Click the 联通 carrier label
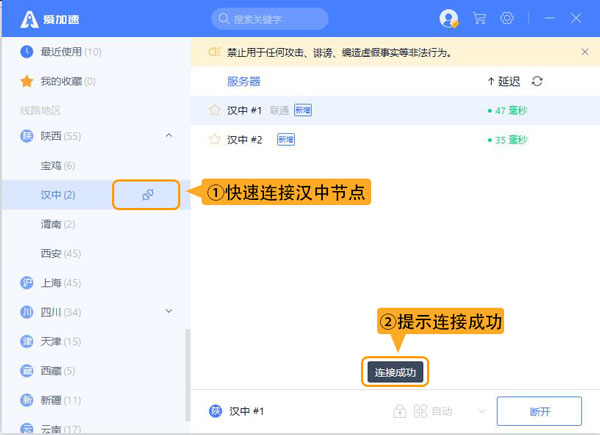 click(279, 111)
